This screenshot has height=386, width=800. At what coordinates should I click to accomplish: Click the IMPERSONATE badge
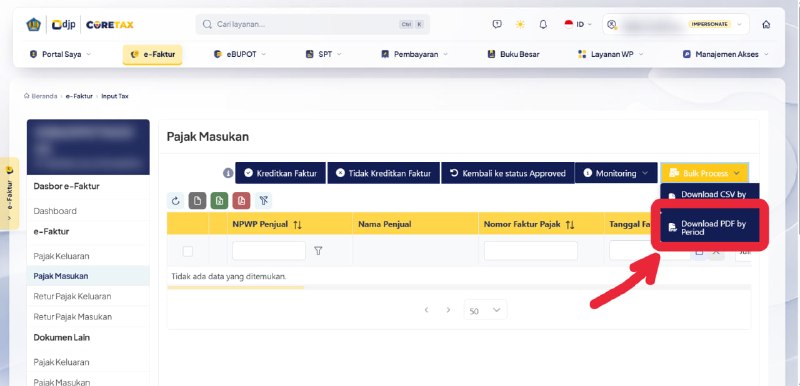(x=709, y=24)
